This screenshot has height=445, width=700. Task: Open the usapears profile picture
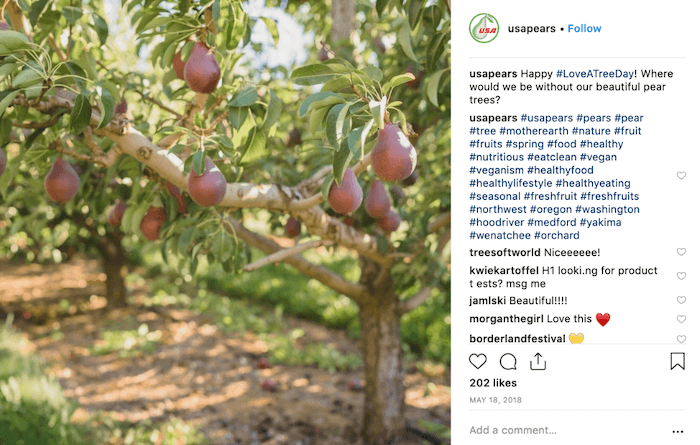click(x=484, y=28)
